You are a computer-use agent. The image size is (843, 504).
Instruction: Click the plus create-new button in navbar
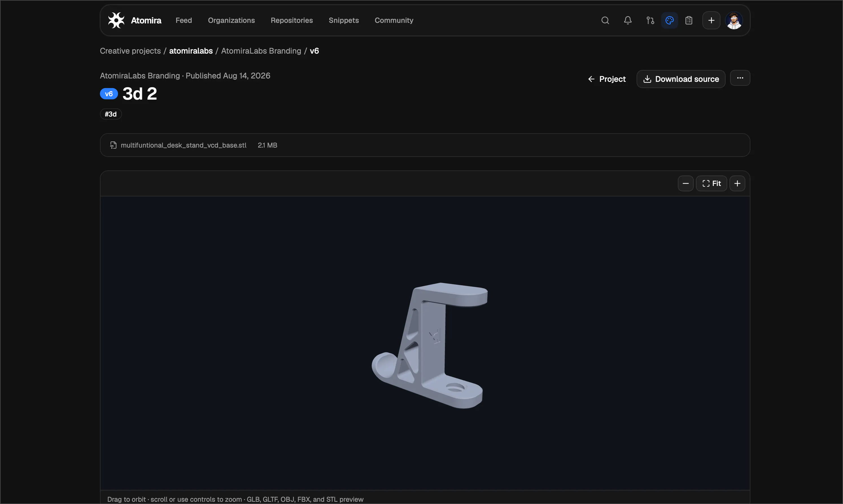[711, 20]
